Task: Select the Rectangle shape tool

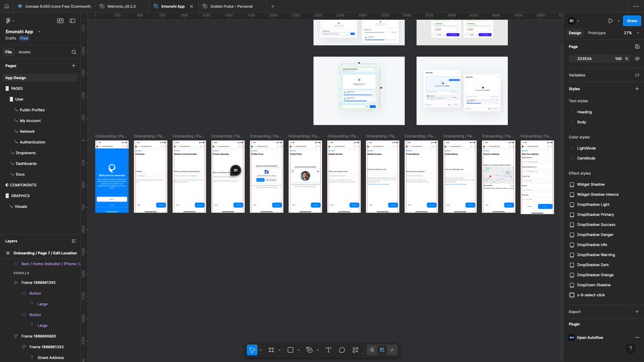Action: 290,350
